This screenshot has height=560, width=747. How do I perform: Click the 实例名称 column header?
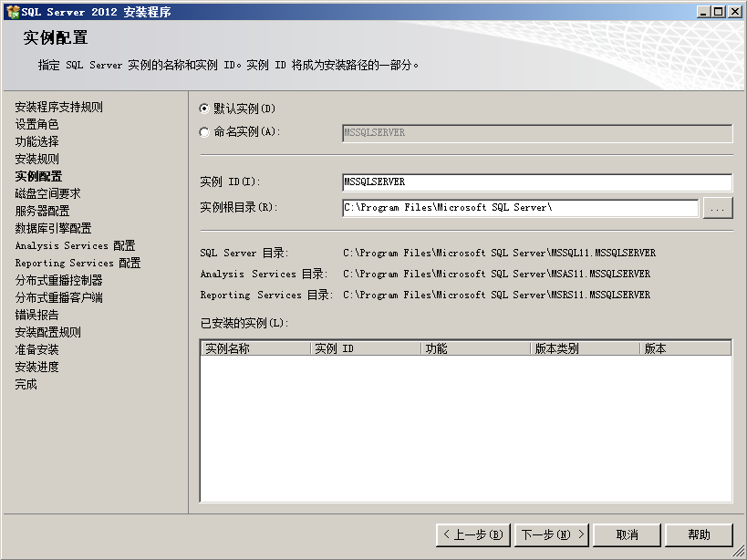pos(255,348)
